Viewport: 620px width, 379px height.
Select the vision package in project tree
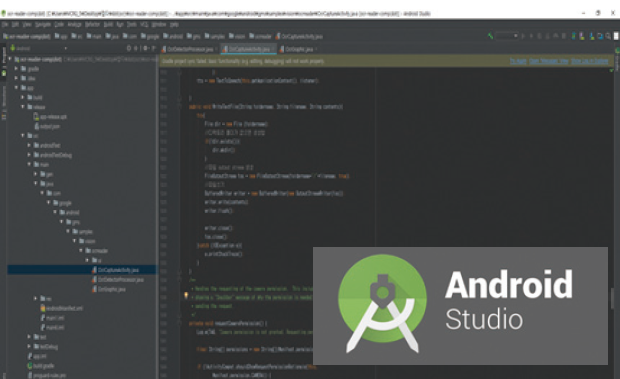coord(87,241)
